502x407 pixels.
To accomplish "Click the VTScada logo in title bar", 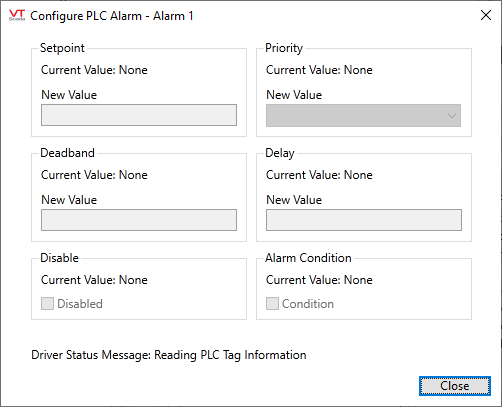I will tap(17, 15).
